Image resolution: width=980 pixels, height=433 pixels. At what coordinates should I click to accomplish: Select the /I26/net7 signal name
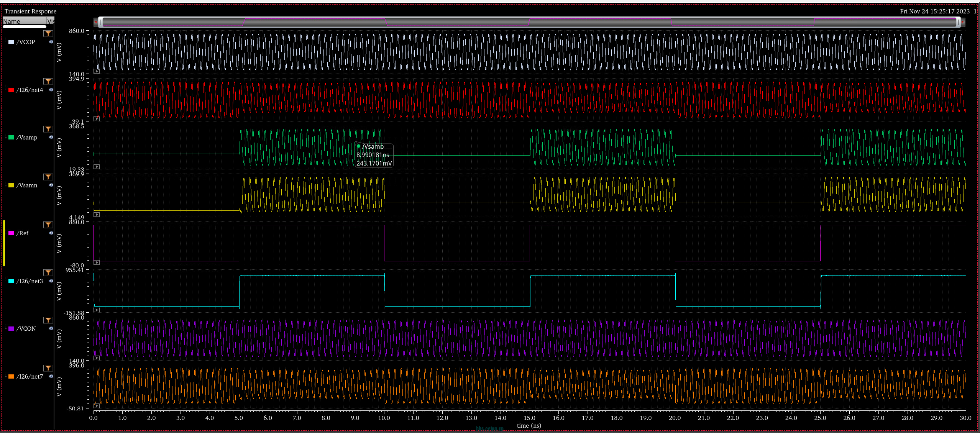pyautogui.click(x=30, y=377)
